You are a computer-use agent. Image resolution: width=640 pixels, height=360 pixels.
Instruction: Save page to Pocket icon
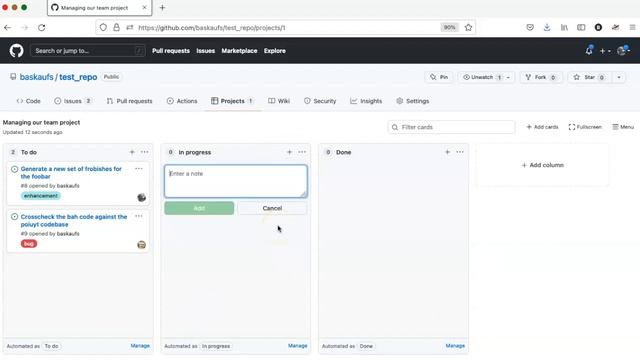[x=530, y=27]
